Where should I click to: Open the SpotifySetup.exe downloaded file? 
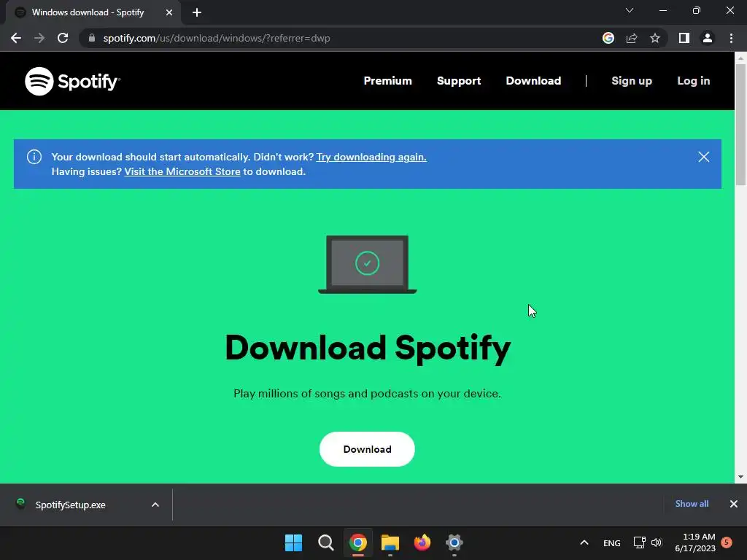[71, 505]
